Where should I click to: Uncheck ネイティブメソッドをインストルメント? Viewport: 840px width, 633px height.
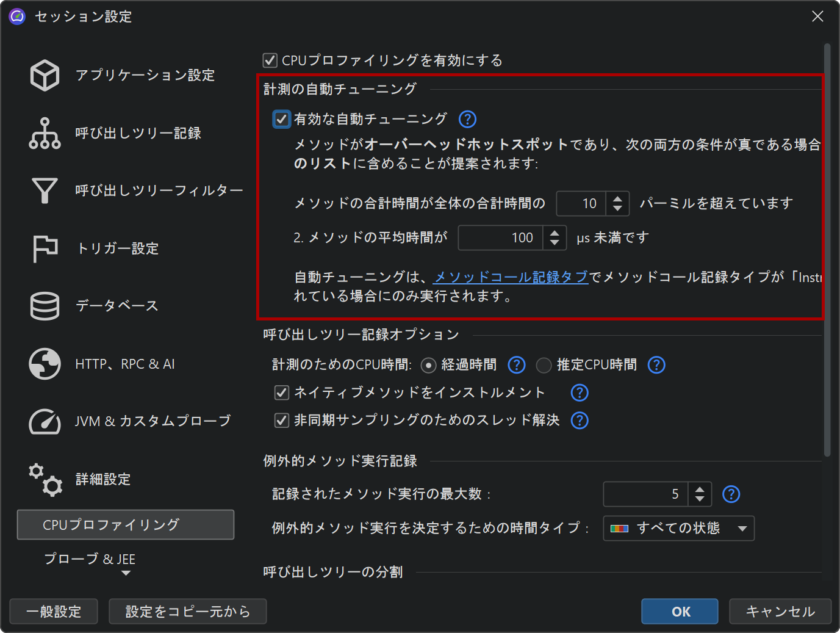tap(281, 392)
